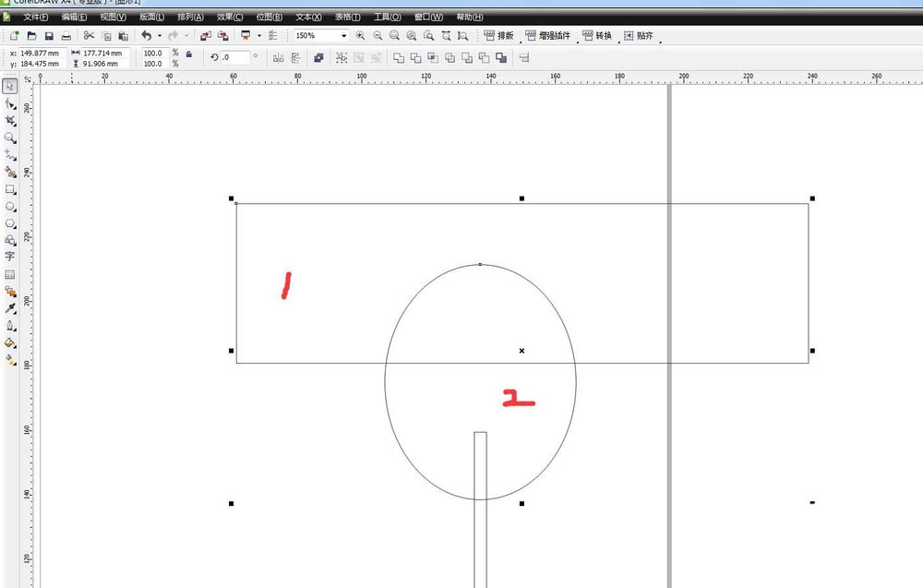Open the 排版 toolbar dropdown

[x=498, y=36]
